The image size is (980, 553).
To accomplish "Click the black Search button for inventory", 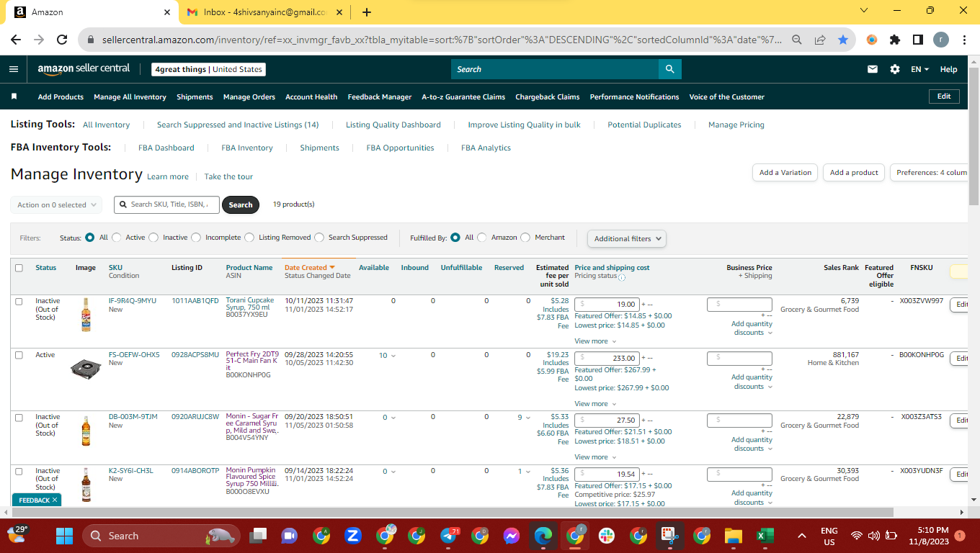I will pos(241,205).
